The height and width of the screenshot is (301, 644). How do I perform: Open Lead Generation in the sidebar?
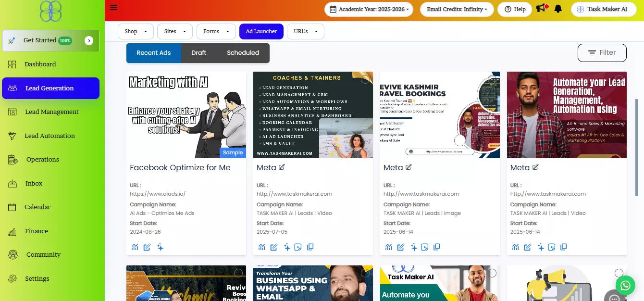[x=50, y=88]
